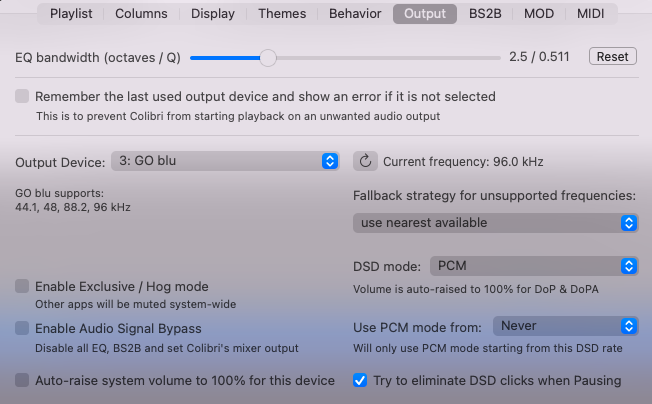Switch to the Playlist tab

[71, 14]
